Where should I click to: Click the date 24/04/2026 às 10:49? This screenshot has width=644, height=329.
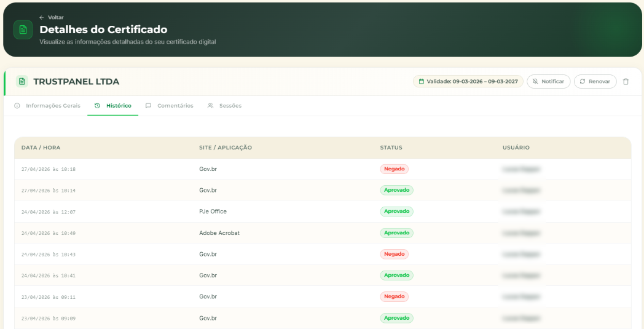[x=49, y=233]
